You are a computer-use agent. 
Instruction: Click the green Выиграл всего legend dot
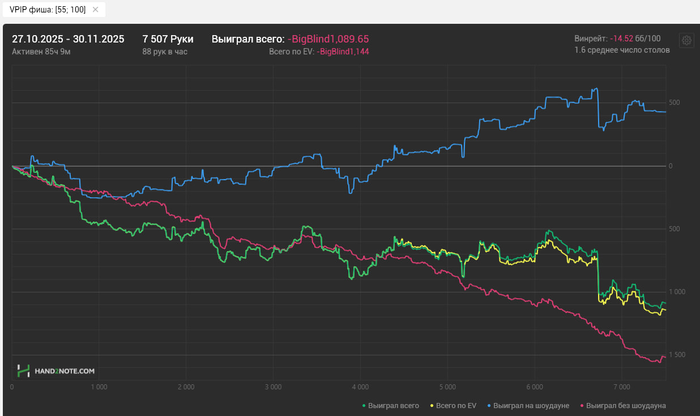[x=363, y=405]
